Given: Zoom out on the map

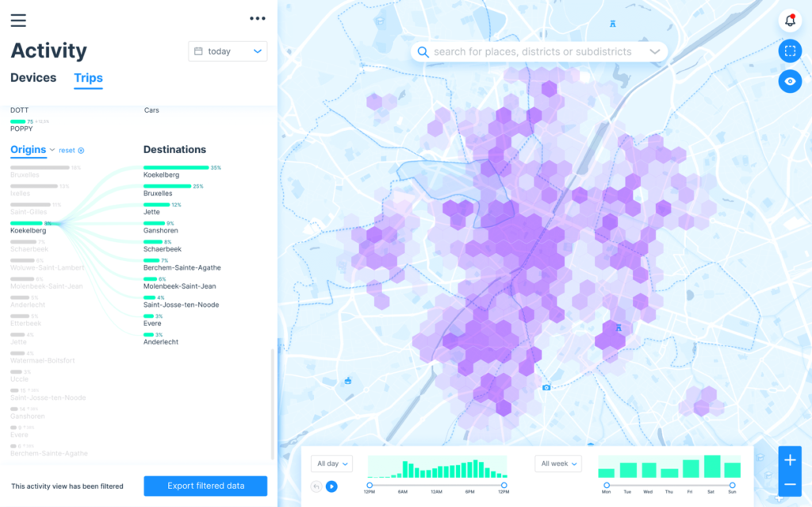Looking at the screenshot, I should [790, 484].
